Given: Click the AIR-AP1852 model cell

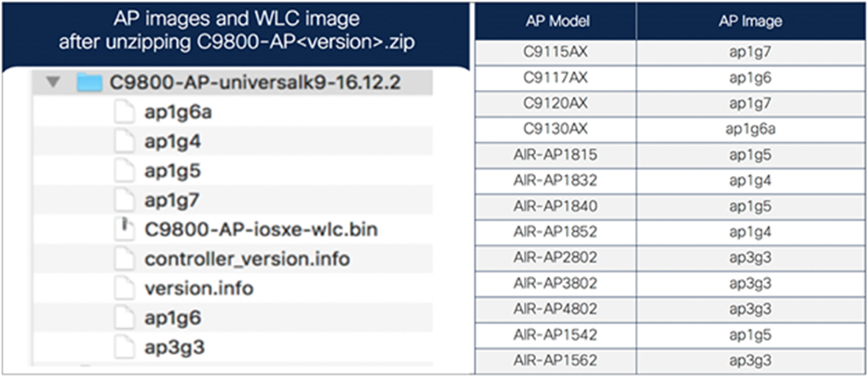Looking at the screenshot, I should click(555, 232).
